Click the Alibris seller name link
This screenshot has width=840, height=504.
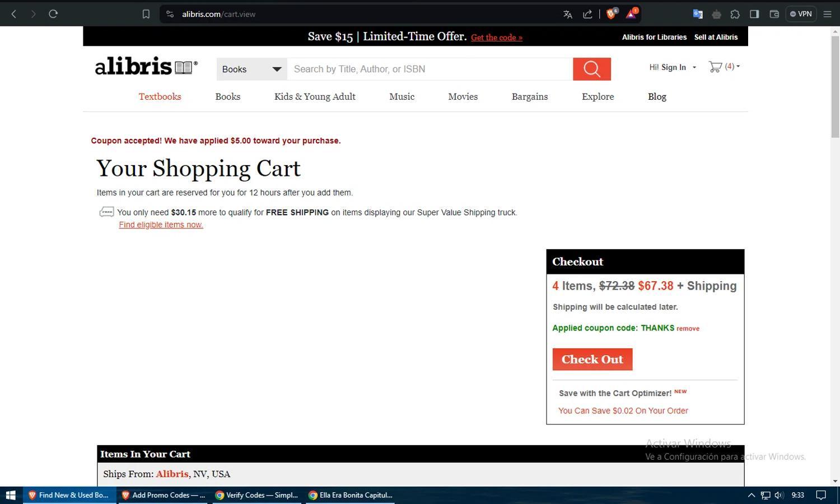(x=172, y=474)
